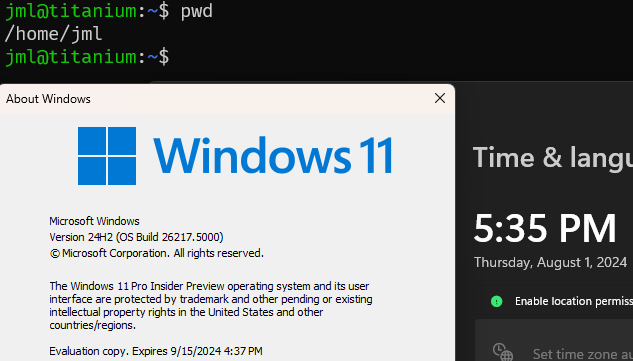Viewport: 633px width, 361px height.
Task: Click the 'Evaluation copy. Expires 9/15/2024' line
Action: point(156,351)
